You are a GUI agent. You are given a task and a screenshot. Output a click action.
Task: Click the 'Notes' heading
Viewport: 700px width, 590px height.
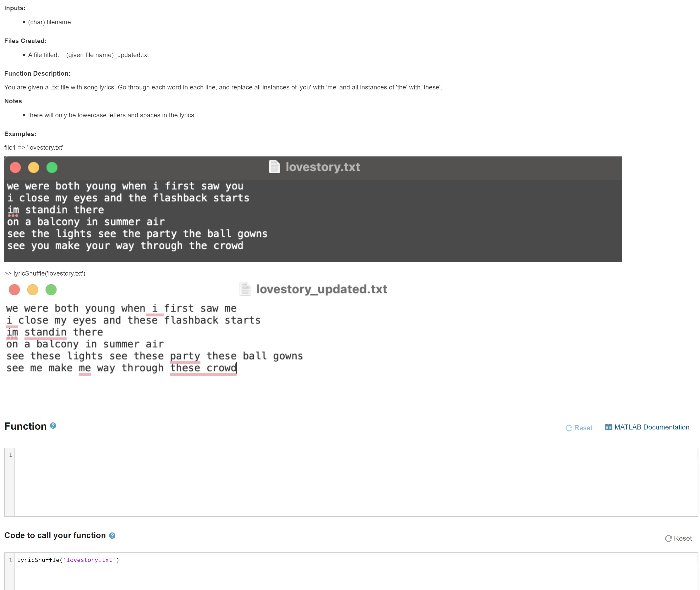[13, 101]
